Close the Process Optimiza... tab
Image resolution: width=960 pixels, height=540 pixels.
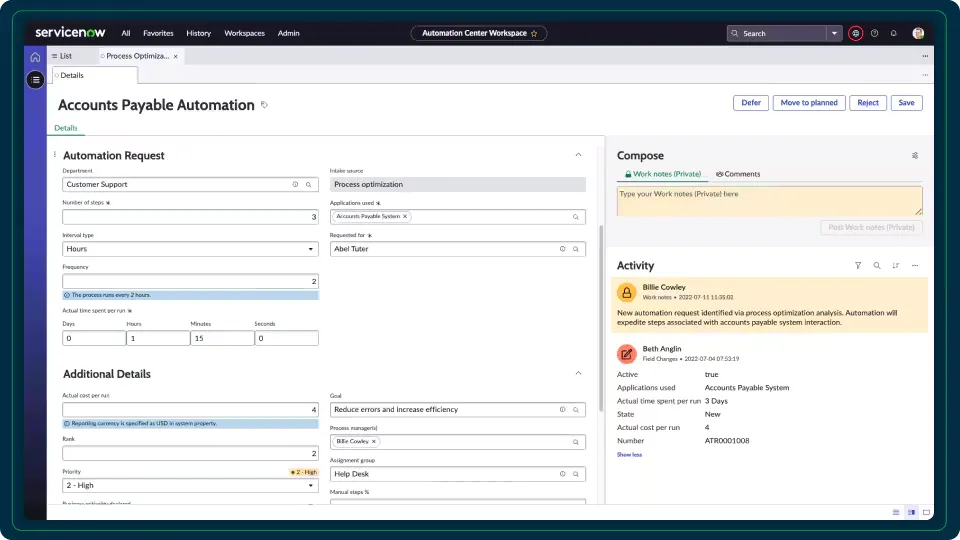pos(176,56)
